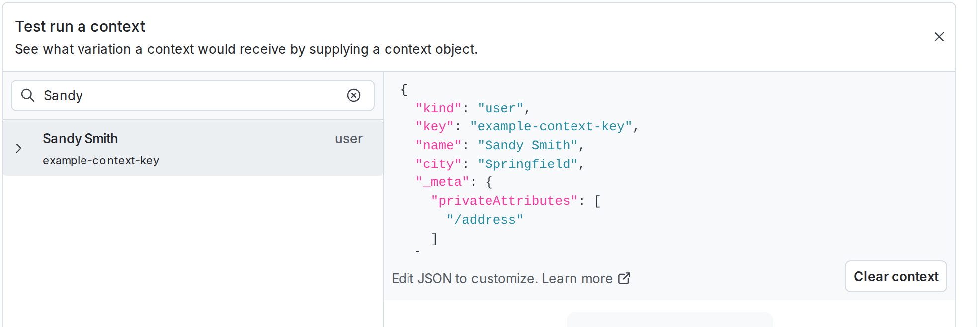Viewport: 980px width, 327px height.
Task: Click the external link icon beside Learn more
Action: (x=625, y=278)
